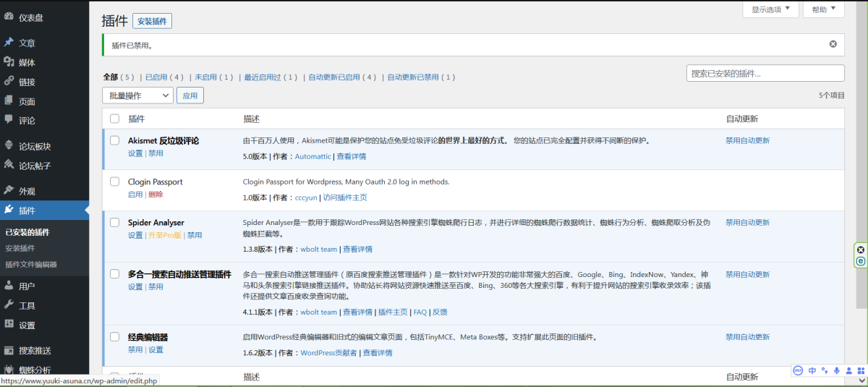Click the WordPress贡献者 author link
This screenshot has width=868, height=387.
328,353
